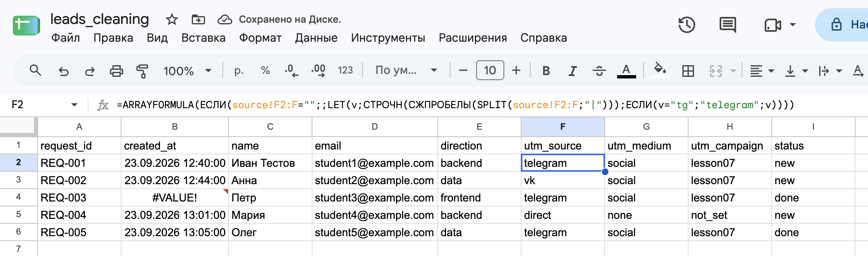Open the Правка menu
Screen dimensions: 868x256
[x=113, y=38]
